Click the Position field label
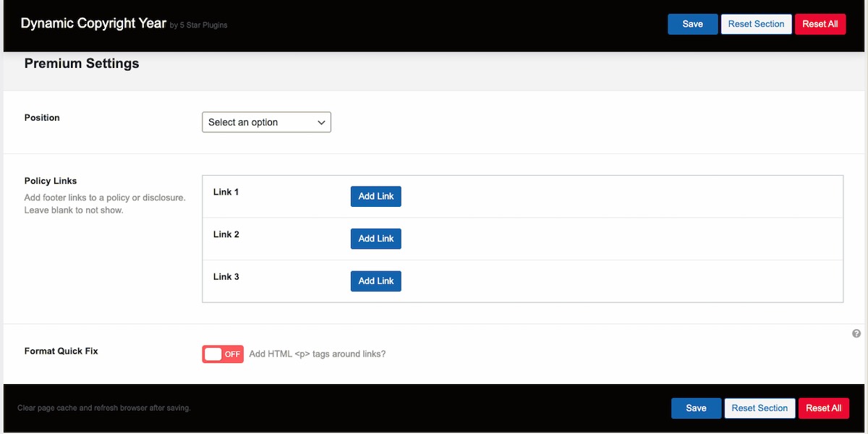Image resolution: width=868 pixels, height=434 pixels. tap(42, 117)
